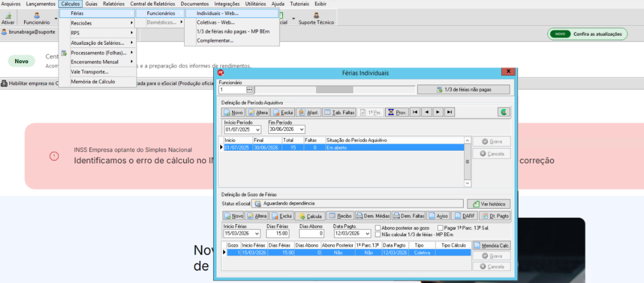Screen dimensions: 644x283
Task: Expand Processamento (Folhas) submenu
Action: point(97,53)
